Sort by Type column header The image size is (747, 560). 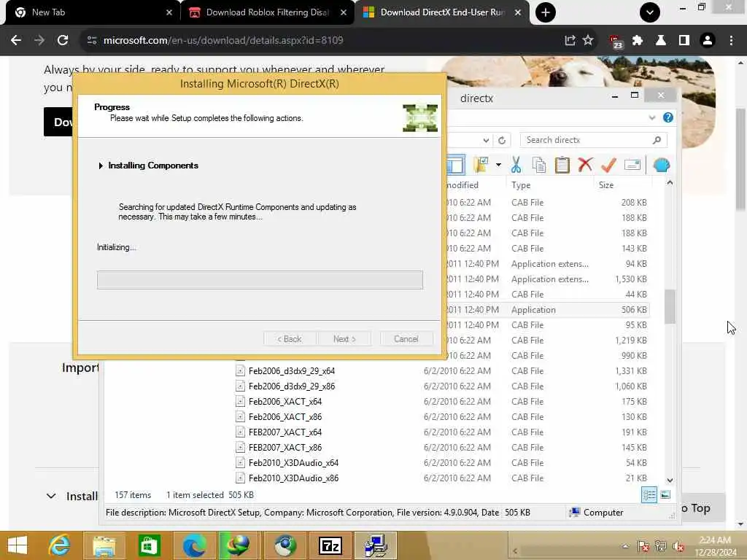point(521,184)
